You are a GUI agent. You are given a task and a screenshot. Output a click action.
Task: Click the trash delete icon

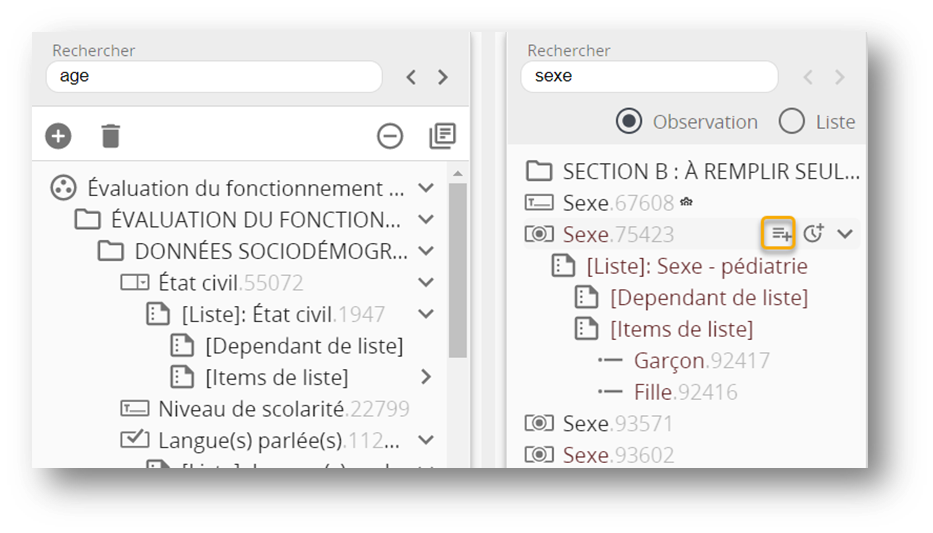point(110,135)
